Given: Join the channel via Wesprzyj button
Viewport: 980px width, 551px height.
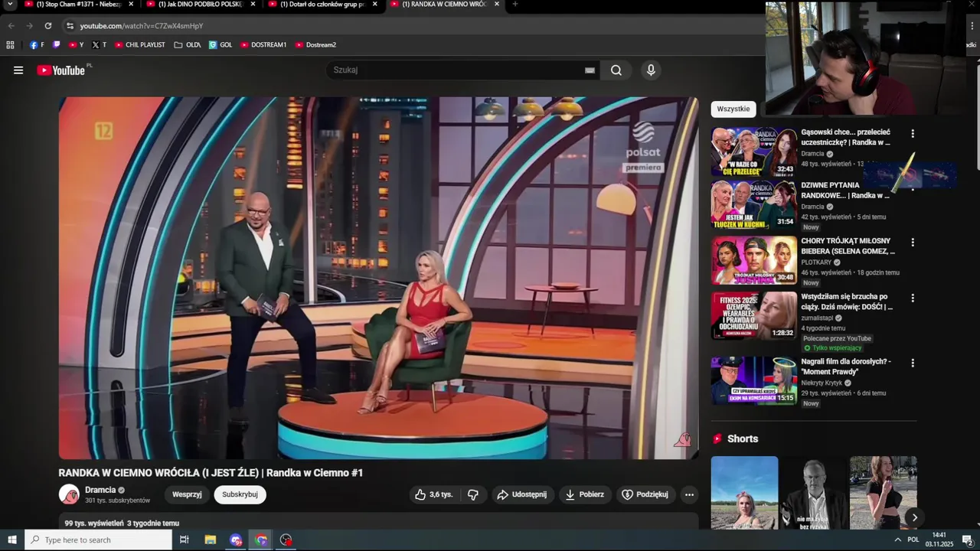Looking at the screenshot, I should tap(187, 494).
